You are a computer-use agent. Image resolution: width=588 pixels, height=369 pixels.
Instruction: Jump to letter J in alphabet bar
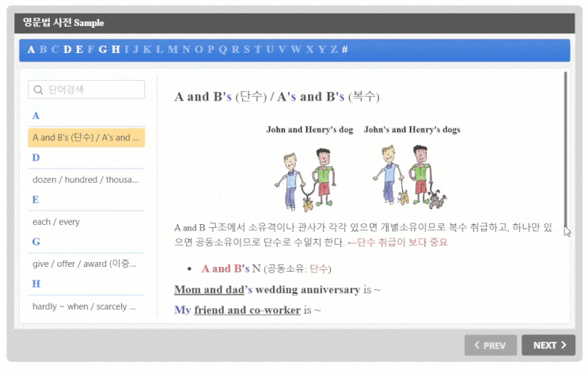[x=136, y=50]
